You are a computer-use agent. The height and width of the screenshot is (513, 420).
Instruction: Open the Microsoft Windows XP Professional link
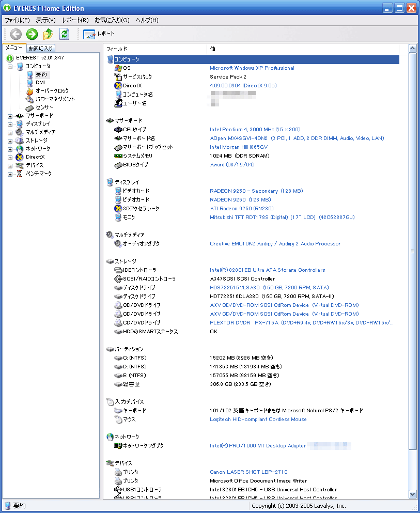pyautogui.click(x=252, y=68)
